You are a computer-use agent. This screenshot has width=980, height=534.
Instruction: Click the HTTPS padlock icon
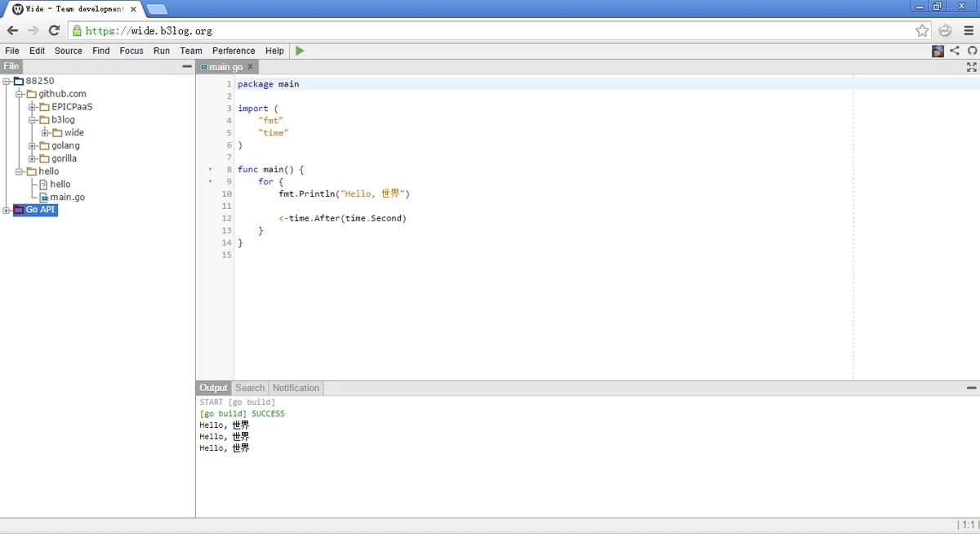tap(77, 30)
